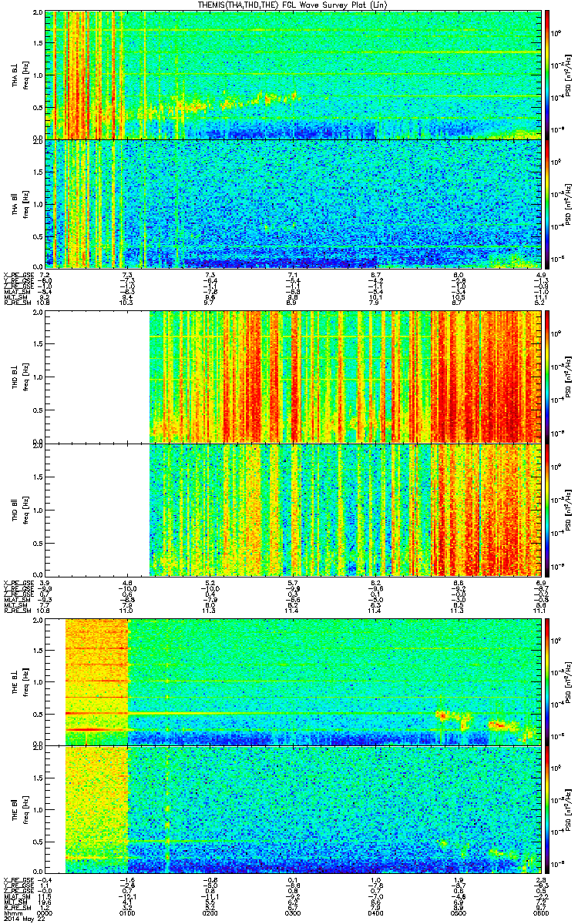
Task: Click the hhmm axis units label
Action: pos(12,913)
